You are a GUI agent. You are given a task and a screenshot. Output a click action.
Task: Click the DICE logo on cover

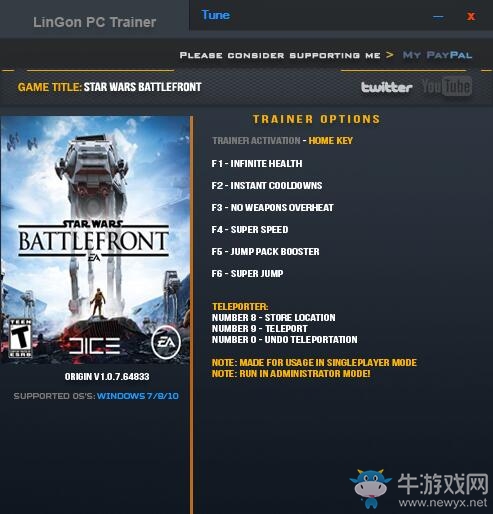point(94,345)
